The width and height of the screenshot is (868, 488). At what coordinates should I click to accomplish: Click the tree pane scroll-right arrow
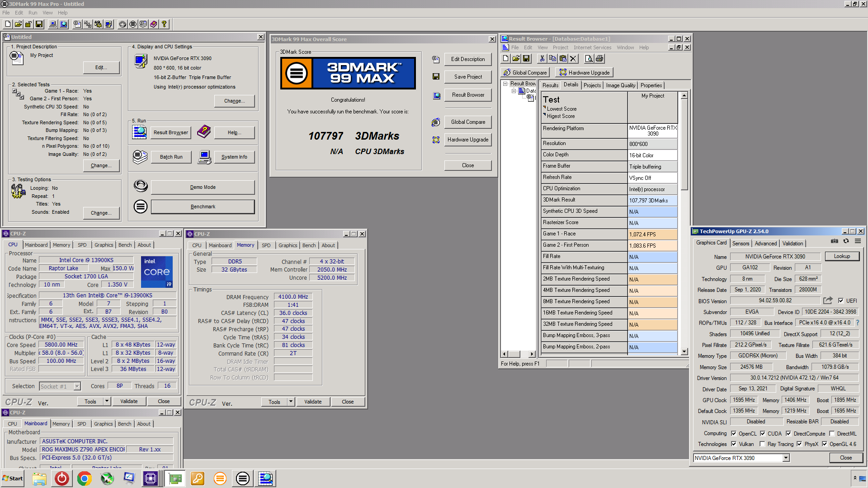(532, 354)
